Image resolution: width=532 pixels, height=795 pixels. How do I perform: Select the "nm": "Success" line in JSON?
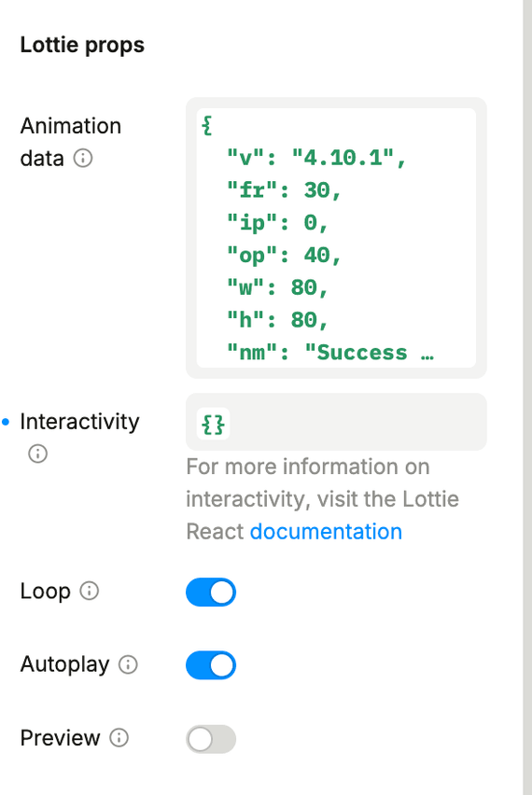tap(330, 353)
